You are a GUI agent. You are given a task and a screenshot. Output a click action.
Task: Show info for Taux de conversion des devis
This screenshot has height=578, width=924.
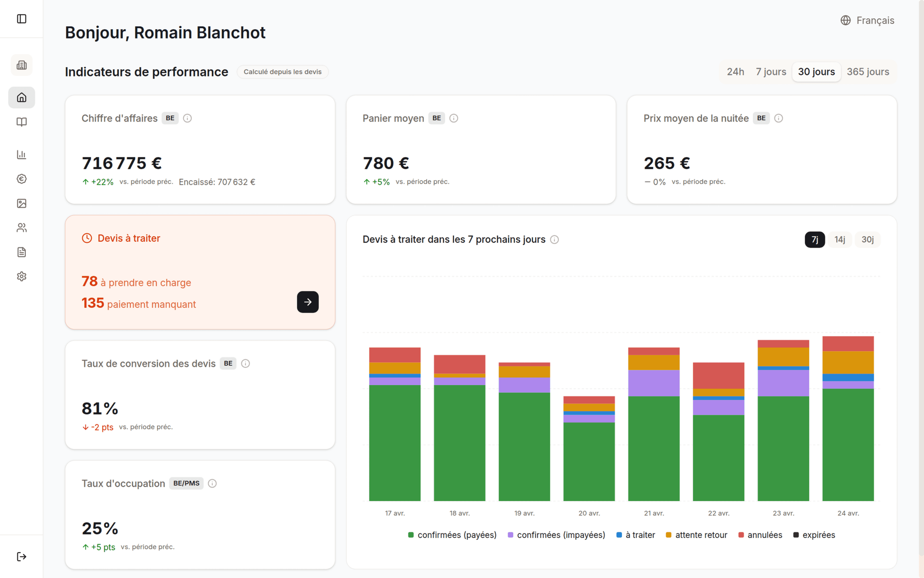pyautogui.click(x=245, y=363)
